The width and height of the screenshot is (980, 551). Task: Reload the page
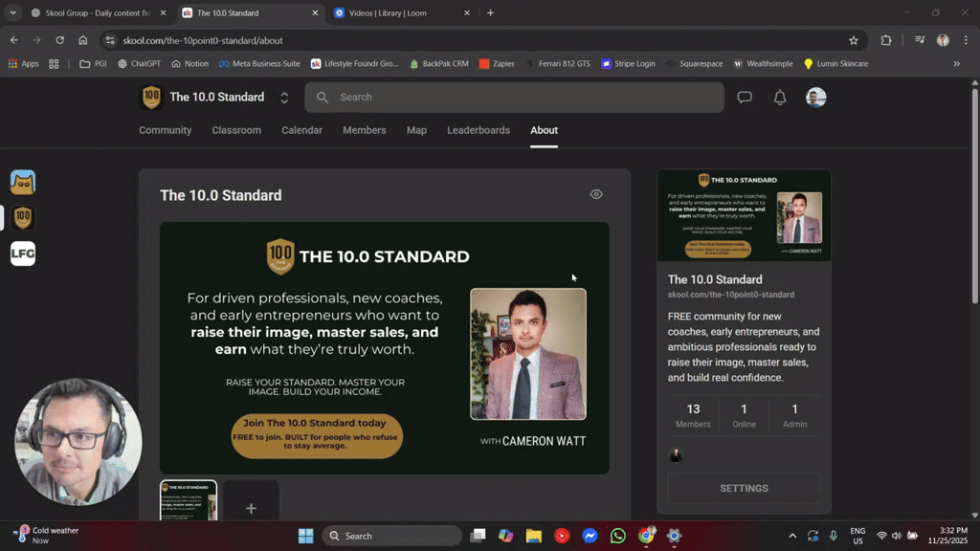click(60, 40)
